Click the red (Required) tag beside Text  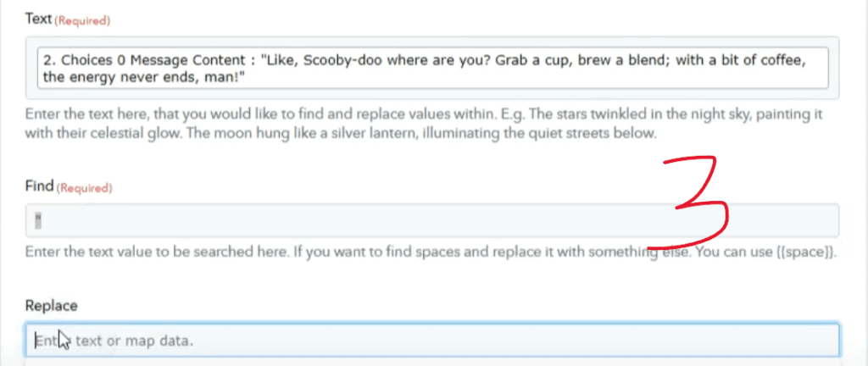(x=82, y=20)
